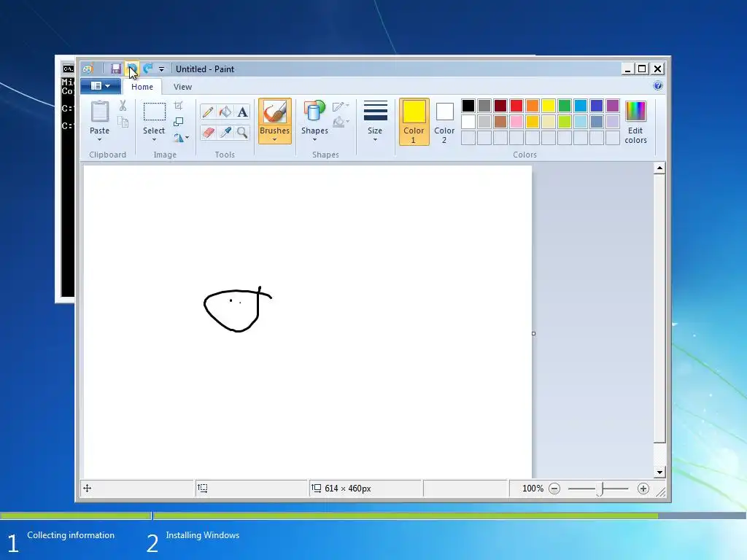The image size is (747, 560).
Task: Close the Paint window
Action: click(x=658, y=69)
